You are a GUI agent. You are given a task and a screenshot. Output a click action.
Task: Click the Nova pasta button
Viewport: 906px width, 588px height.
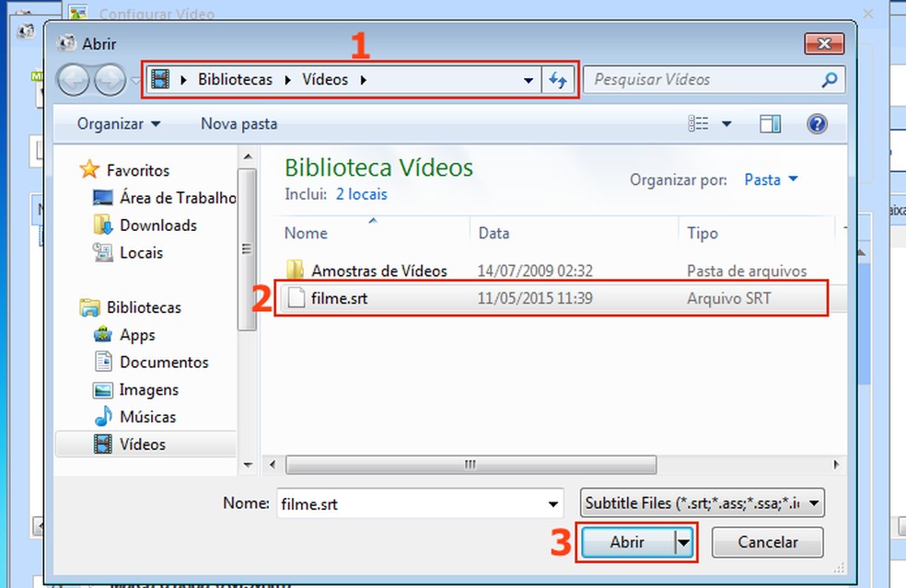click(x=239, y=123)
